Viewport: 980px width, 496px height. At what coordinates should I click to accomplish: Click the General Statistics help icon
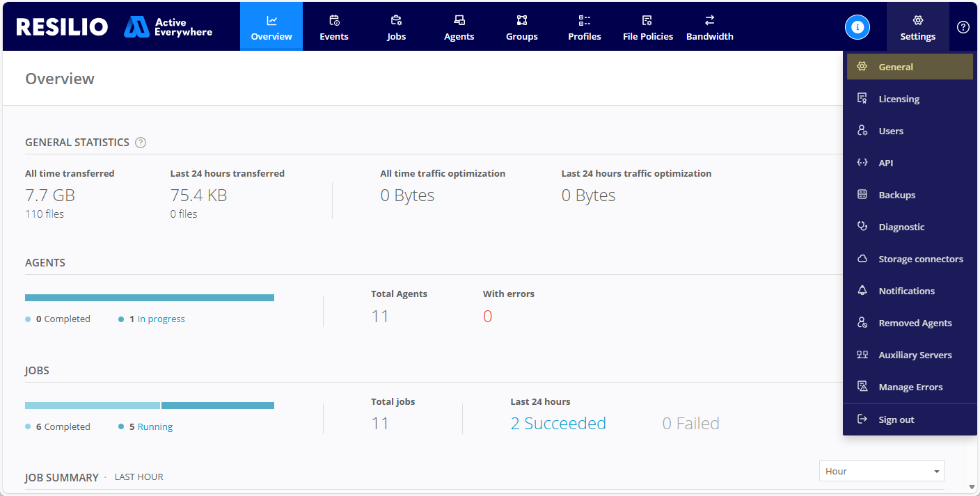(x=141, y=143)
